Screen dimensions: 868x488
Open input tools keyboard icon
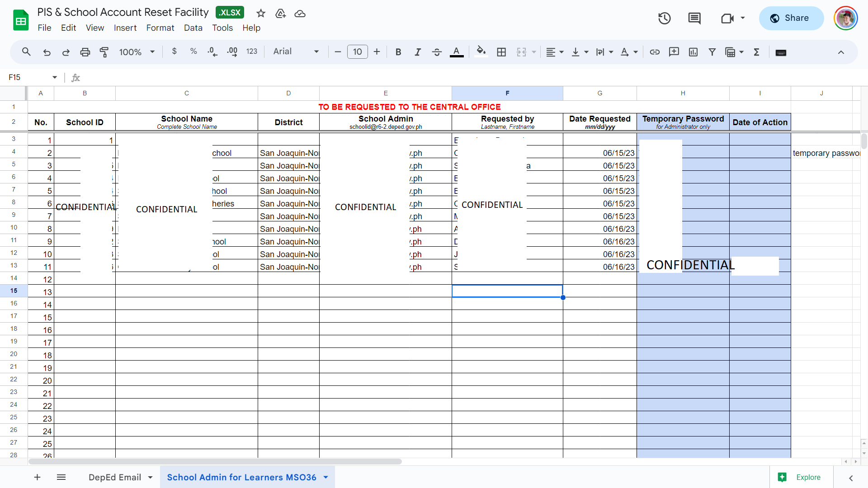coord(781,52)
